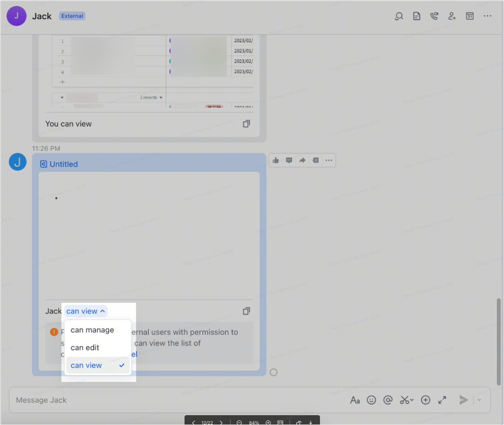Download the previewed document
Screen dimensions: 504x425
(x=310, y=422)
